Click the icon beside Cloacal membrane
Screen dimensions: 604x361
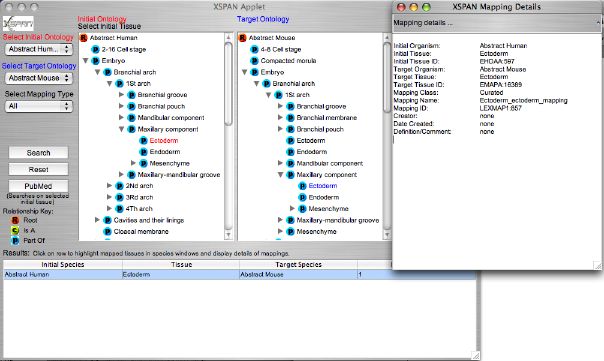[107, 232]
